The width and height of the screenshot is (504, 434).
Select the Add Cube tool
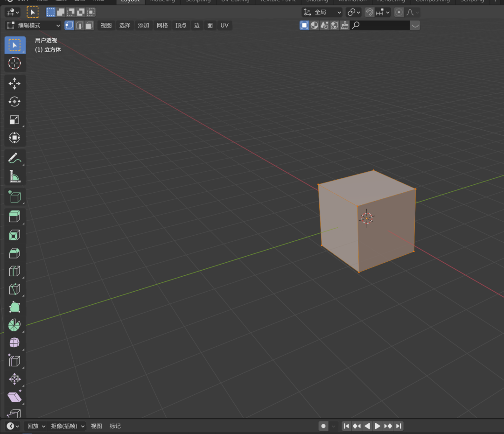point(14,196)
